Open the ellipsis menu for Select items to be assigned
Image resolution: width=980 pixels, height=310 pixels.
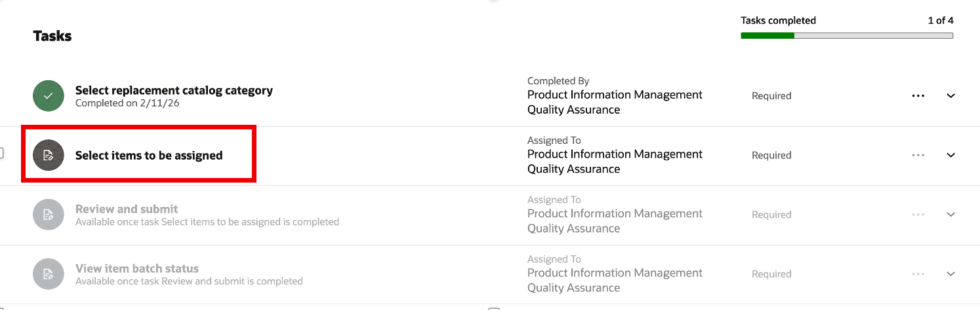tap(918, 156)
